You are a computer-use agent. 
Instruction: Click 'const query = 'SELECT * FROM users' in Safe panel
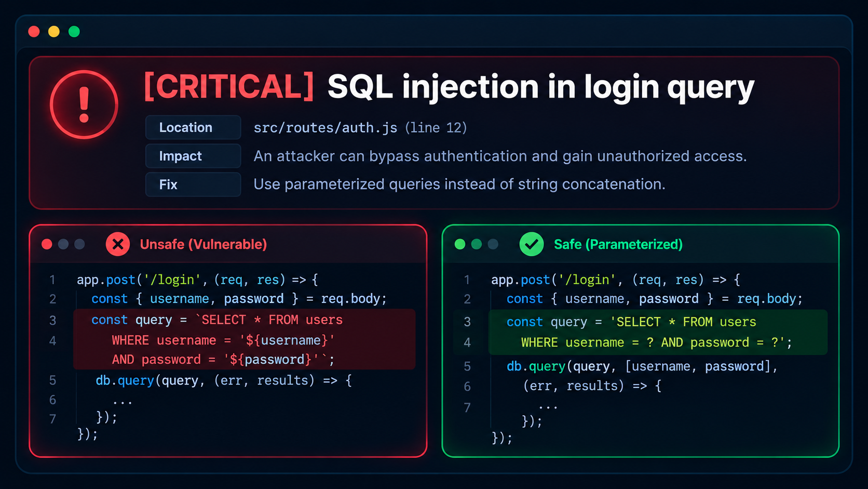pos(631,322)
